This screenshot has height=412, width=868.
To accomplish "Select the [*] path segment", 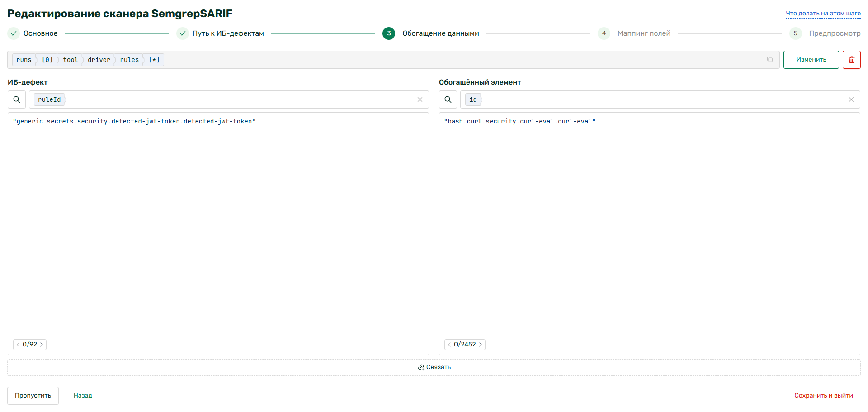I will tap(154, 60).
